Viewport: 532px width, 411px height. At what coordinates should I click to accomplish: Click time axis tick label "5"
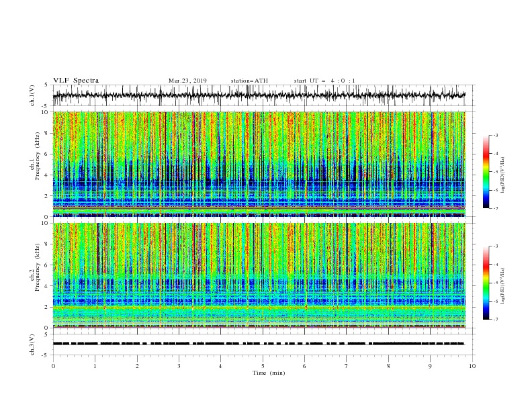pyautogui.click(x=263, y=366)
